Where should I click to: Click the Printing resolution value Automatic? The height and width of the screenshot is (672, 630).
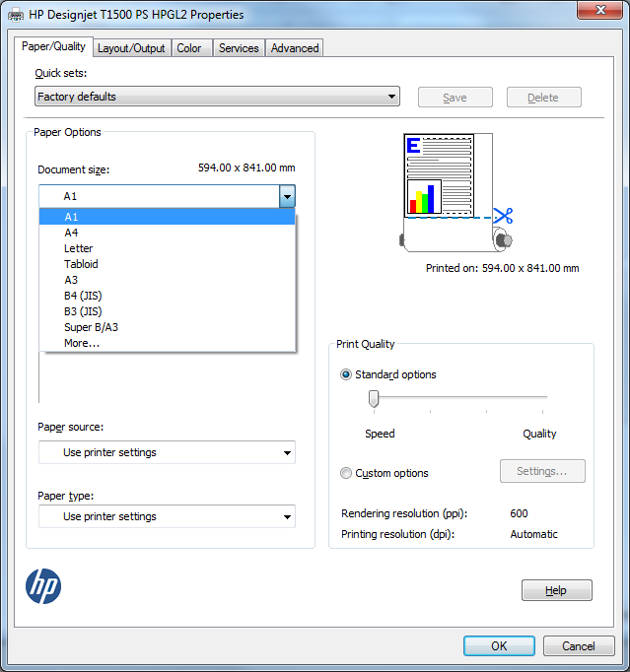click(534, 534)
